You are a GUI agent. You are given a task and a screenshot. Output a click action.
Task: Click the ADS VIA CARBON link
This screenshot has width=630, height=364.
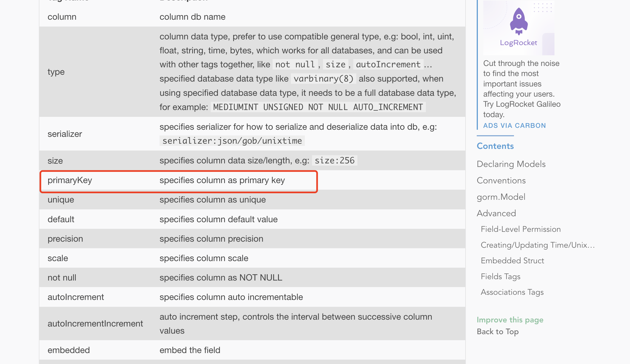tap(514, 125)
